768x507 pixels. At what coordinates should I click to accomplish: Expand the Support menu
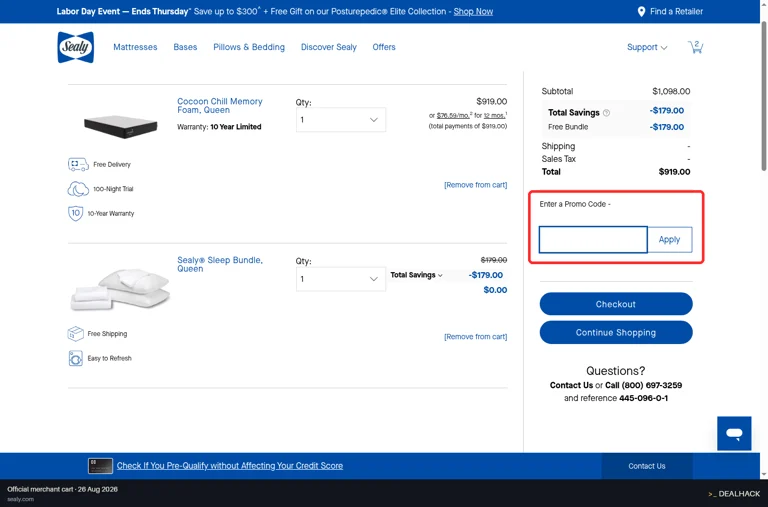647,47
